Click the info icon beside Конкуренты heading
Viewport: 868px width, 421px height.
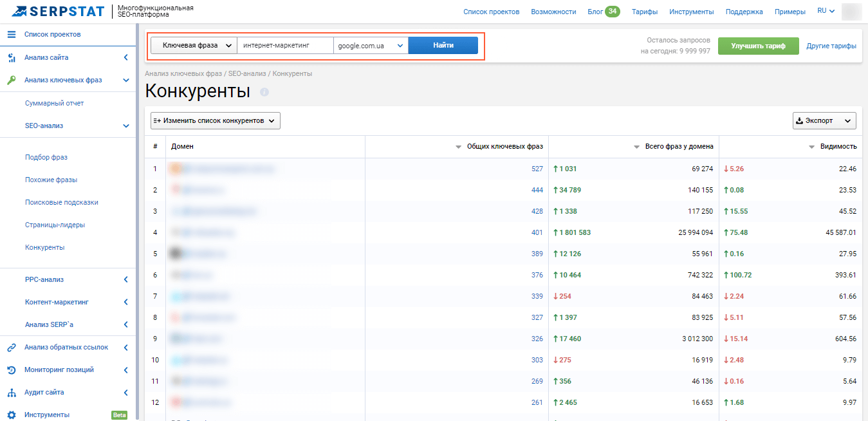(264, 92)
